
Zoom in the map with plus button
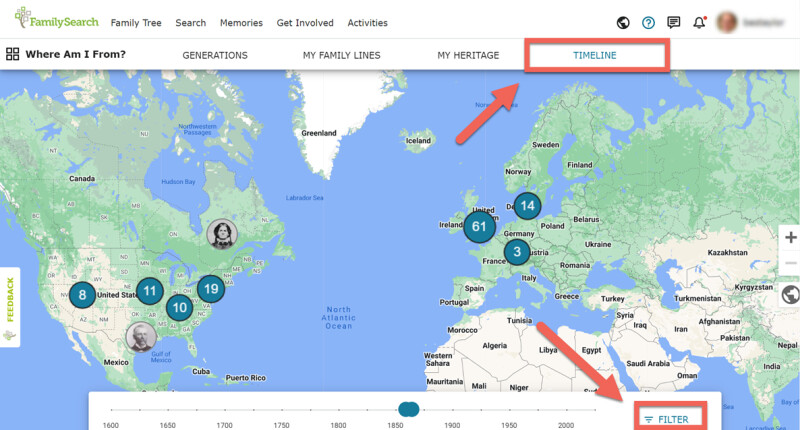click(790, 238)
